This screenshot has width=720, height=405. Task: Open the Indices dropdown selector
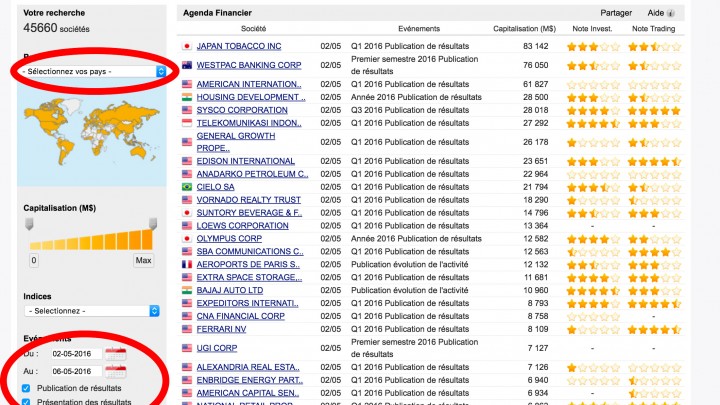[92, 311]
